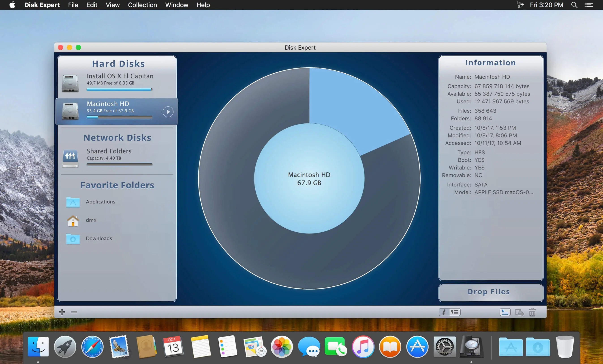Select Macintosh HD center of pie chart
This screenshot has width=603, height=364.
[x=309, y=179]
